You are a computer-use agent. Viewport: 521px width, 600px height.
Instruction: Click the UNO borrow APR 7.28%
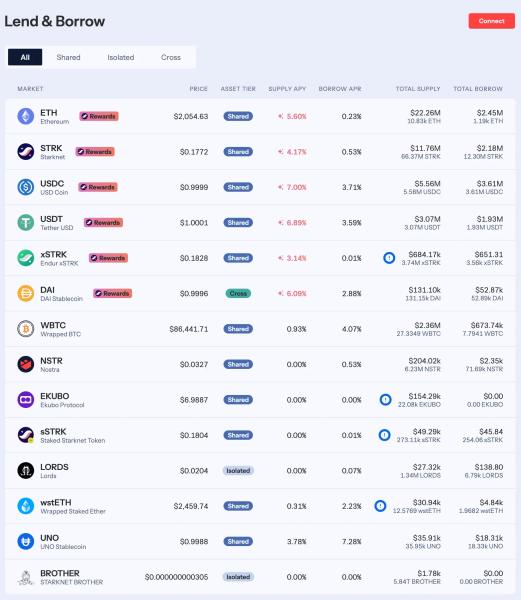pyautogui.click(x=352, y=541)
